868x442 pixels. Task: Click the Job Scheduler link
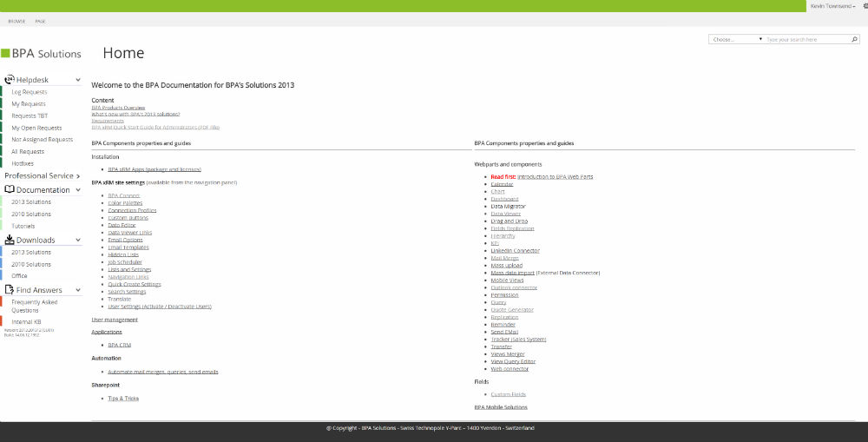tap(125, 261)
